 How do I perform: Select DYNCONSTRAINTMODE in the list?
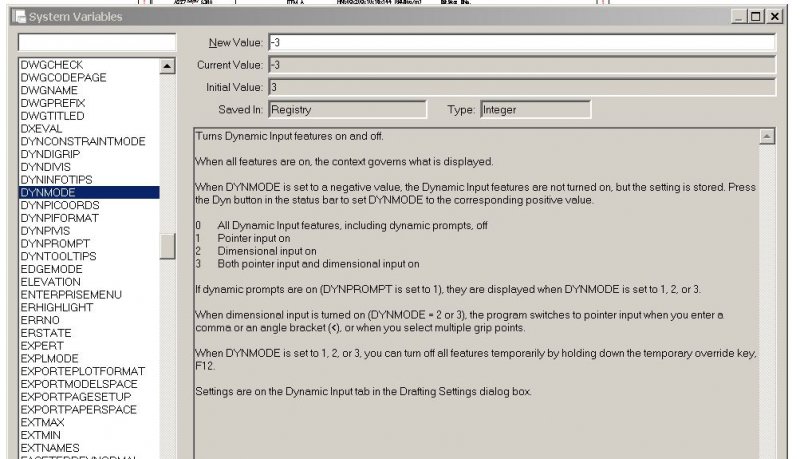83,141
